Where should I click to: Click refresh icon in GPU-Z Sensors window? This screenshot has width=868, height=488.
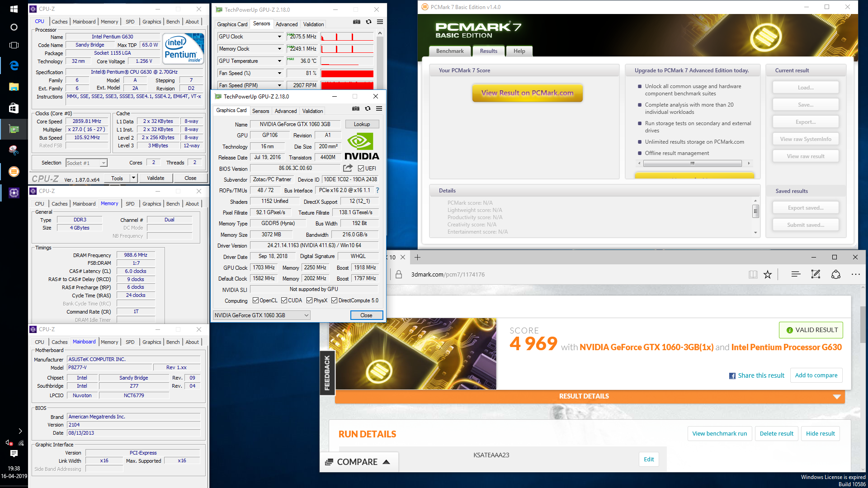[368, 22]
